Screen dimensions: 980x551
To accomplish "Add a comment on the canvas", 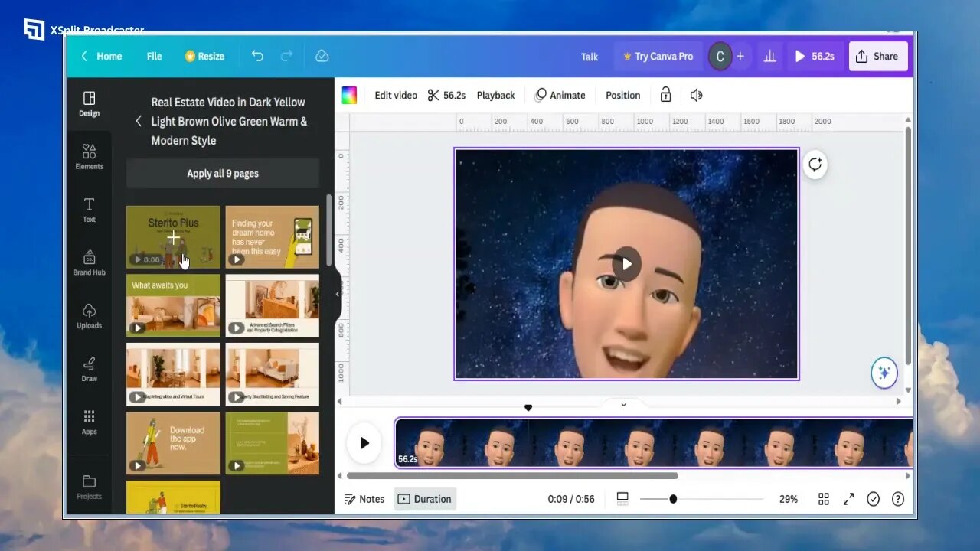I will point(815,165).
